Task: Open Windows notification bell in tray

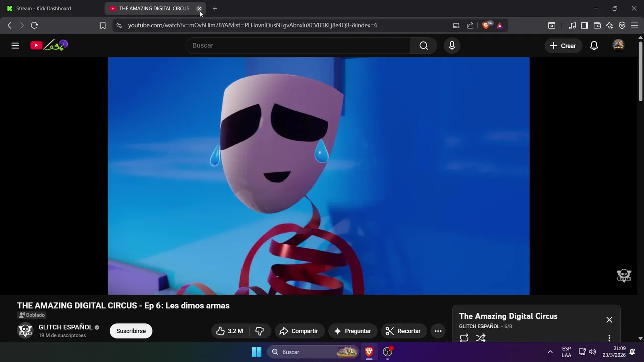Action: (632, 352)
